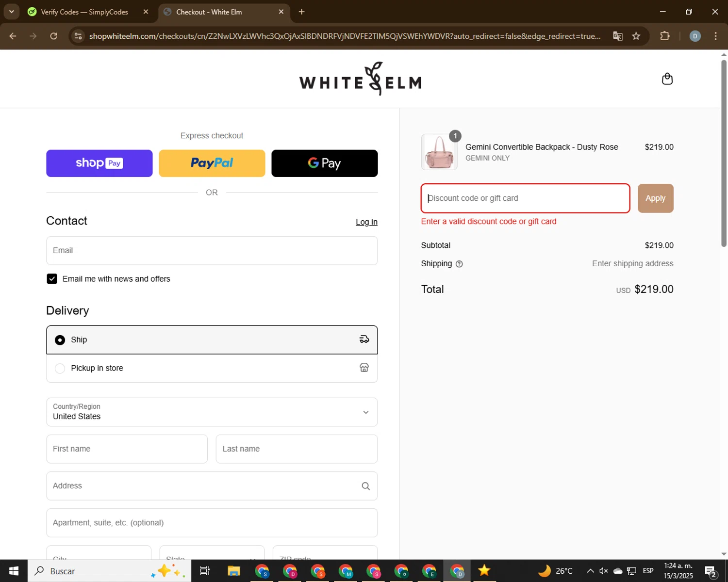Focus the First name field
The height and width of the screenshot is (582, 728).
pos(127,449)
